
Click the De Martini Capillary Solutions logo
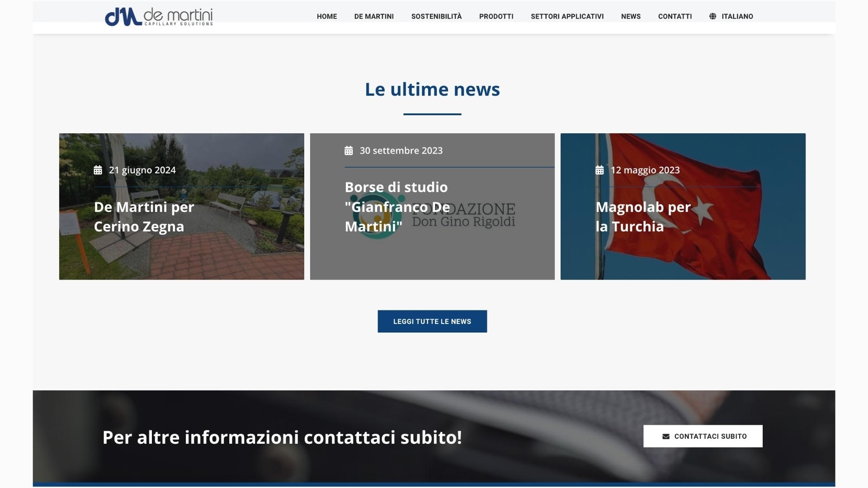pos(159,17)
